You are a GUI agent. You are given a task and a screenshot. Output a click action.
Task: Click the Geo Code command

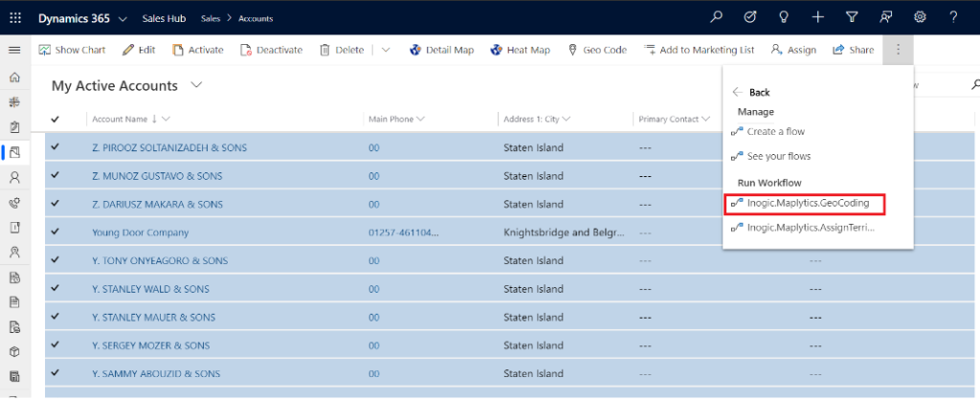point(597,50)
